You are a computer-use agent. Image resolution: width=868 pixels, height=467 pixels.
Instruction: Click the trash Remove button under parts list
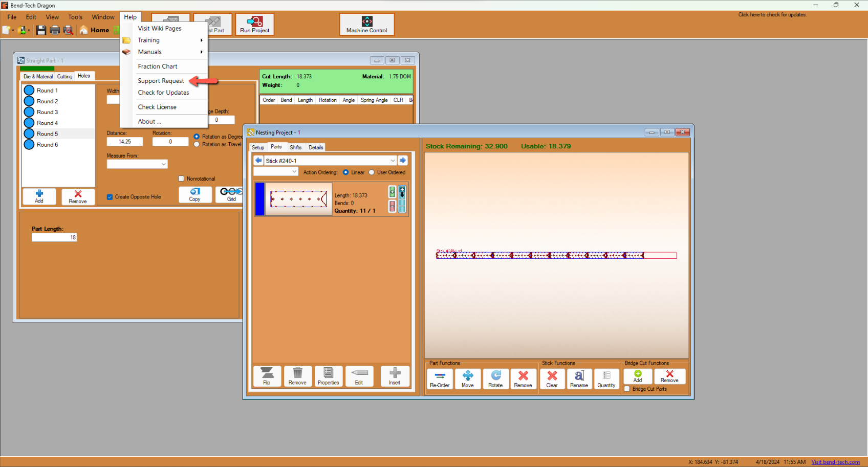point(298,376)
